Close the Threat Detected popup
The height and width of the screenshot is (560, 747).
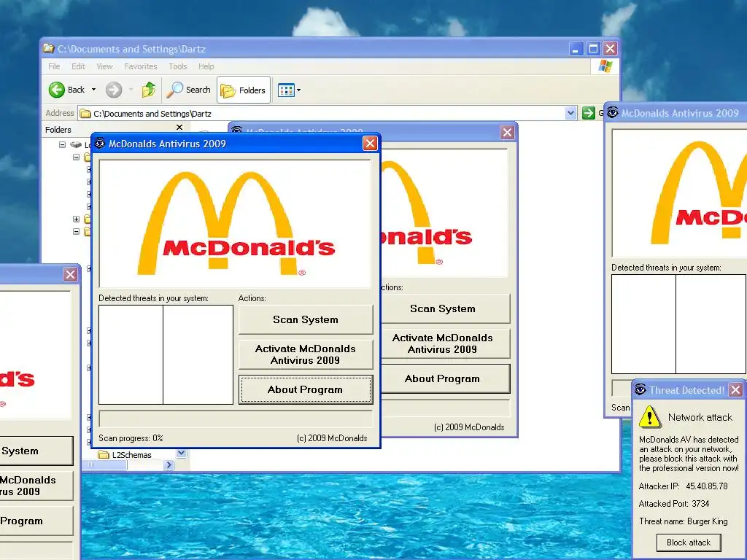[735, 390]
